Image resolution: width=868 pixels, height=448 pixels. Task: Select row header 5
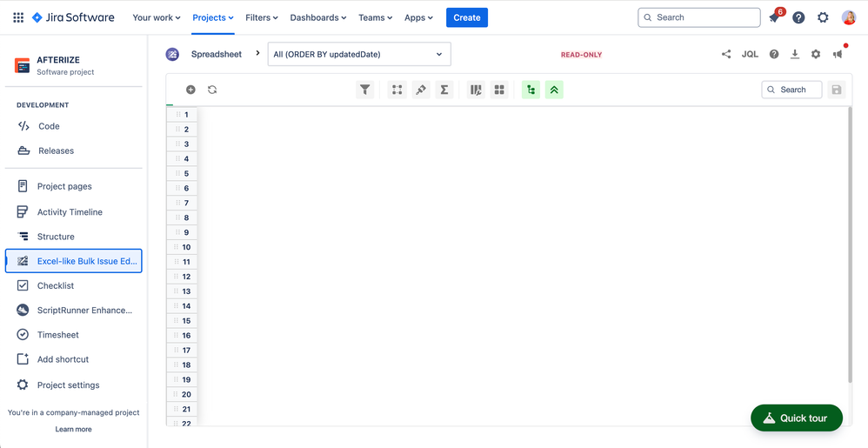click(182, 173)
